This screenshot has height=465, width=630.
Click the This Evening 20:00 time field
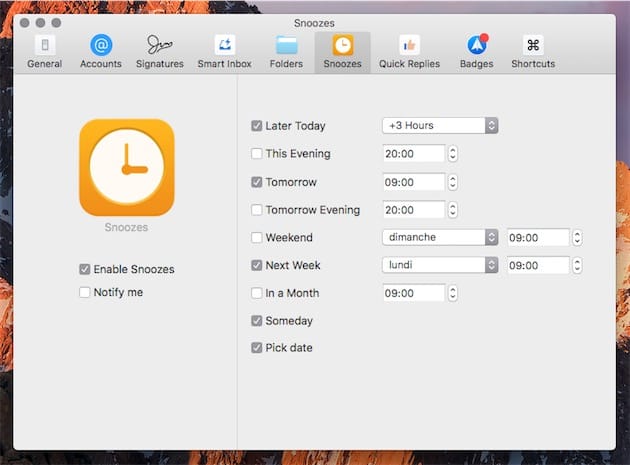(414, 154)
